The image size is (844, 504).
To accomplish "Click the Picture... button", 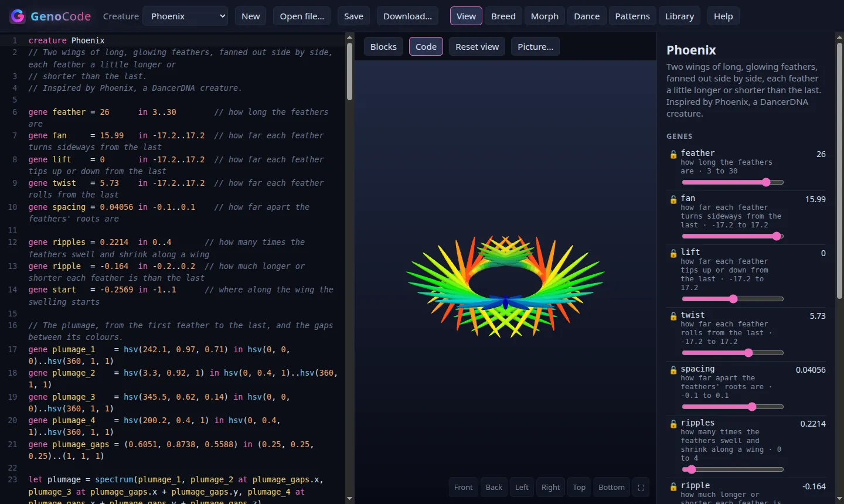I will click(x=535, y=47).
